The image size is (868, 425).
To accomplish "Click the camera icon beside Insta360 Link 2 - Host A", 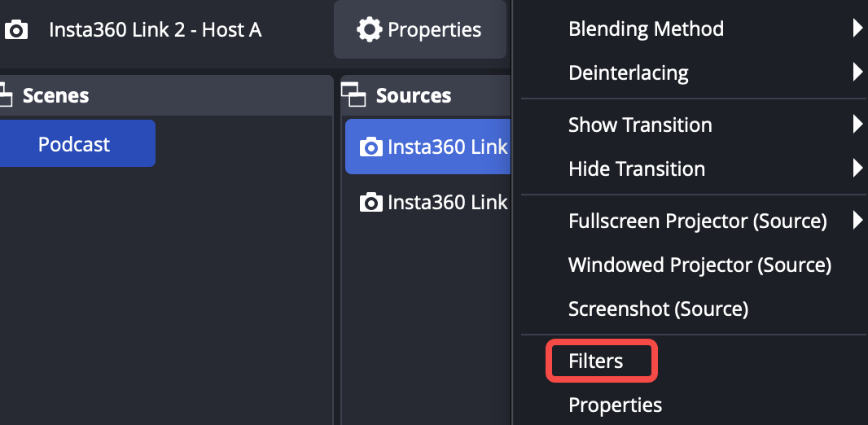I will coord(16,31).
